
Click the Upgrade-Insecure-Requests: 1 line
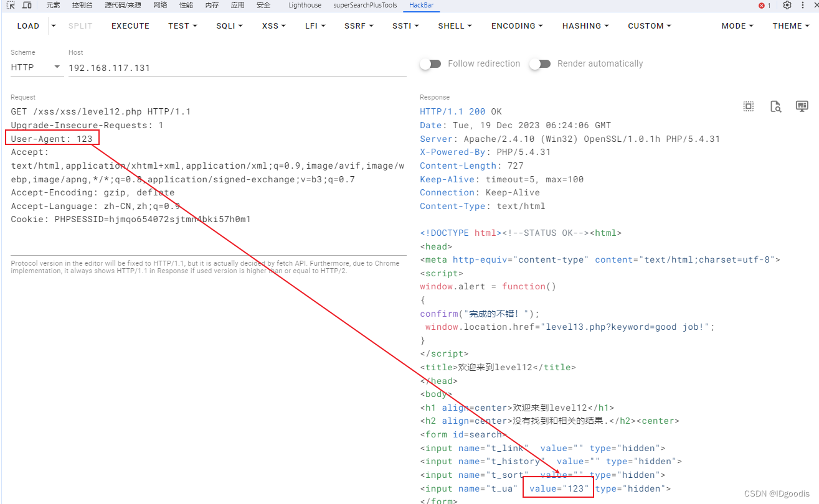87,125
